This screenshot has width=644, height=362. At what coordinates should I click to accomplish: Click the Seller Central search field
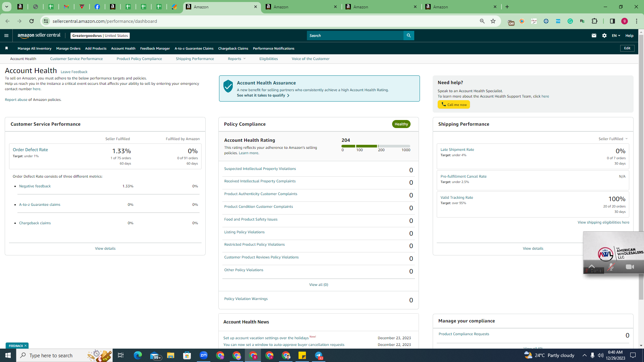355,36
